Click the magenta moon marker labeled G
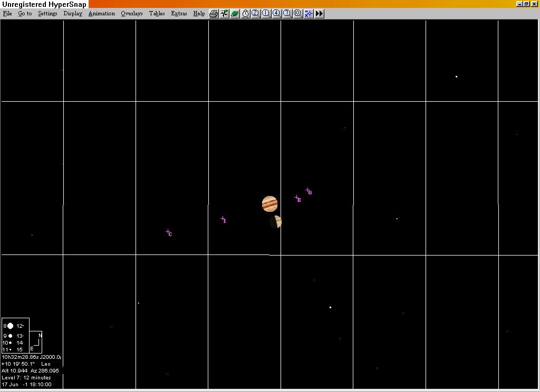Screen dimensions: 540x392 coord(308,191)
